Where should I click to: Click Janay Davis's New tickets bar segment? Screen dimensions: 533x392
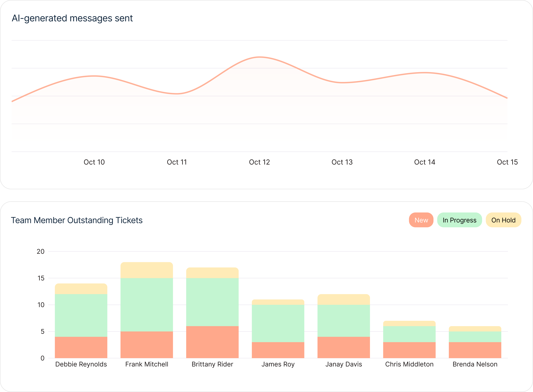343,347
